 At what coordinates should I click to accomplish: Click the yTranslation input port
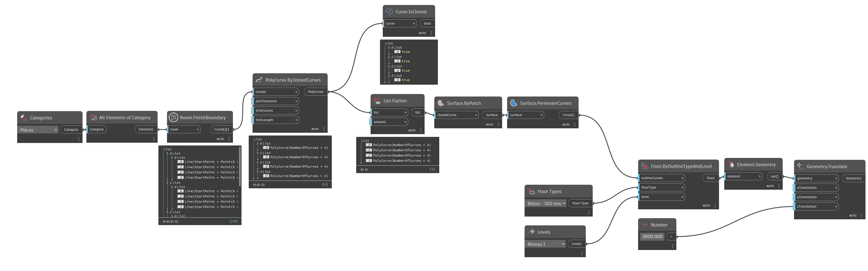pyautogui.click(x=816, y=197)
